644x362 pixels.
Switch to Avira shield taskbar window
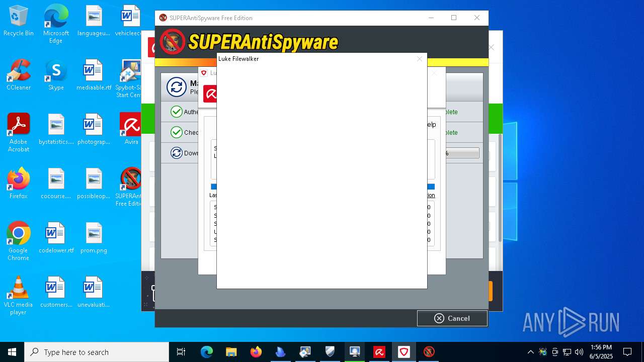click(x=404, y=352)
